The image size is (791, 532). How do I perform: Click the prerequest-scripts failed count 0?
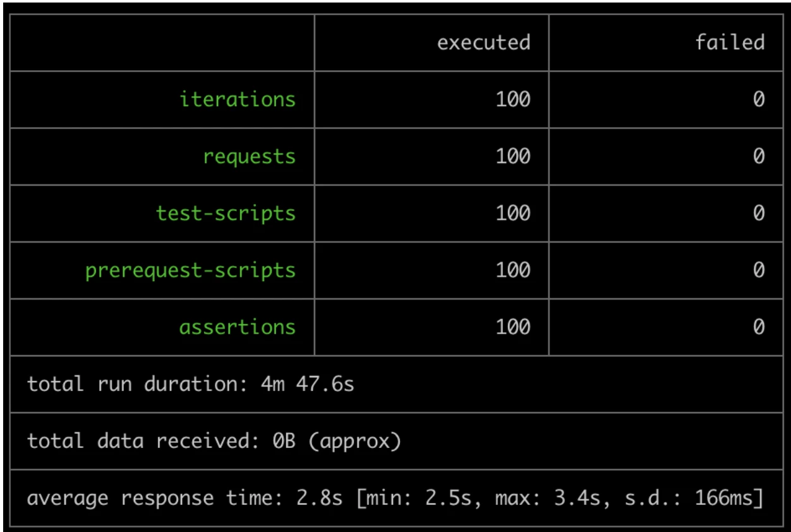point(759,270)
